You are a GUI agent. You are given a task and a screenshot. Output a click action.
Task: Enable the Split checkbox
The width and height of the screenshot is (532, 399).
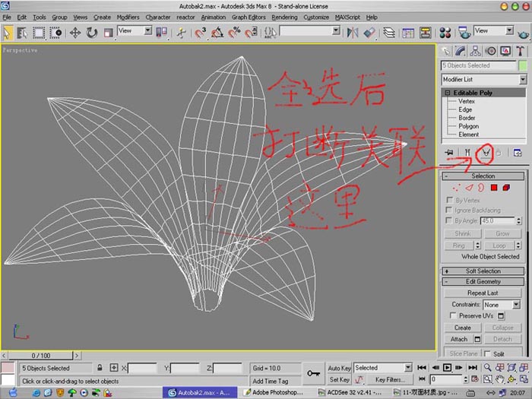pyautogui.click(x=488, y=353)
